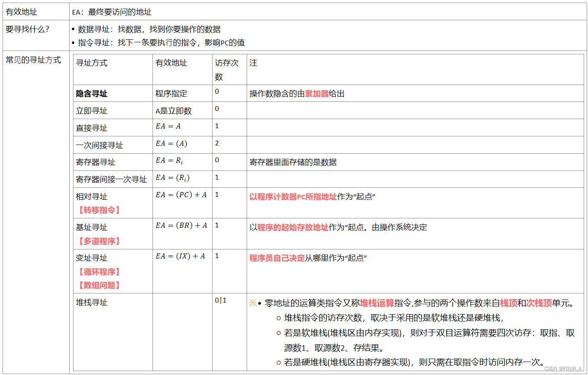Click the formula "EA = (BR) + A"

click(181, 226)
